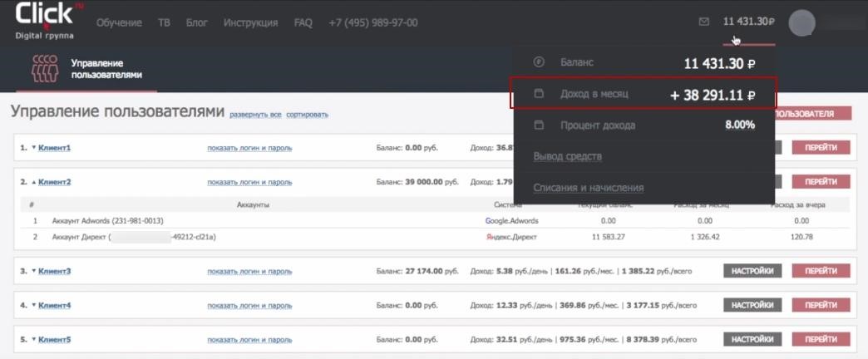Image resolution: width=868 pixels, height=359 pixels.
Task: Expand Клиент1 row arrow
Action: click(34, 148)
